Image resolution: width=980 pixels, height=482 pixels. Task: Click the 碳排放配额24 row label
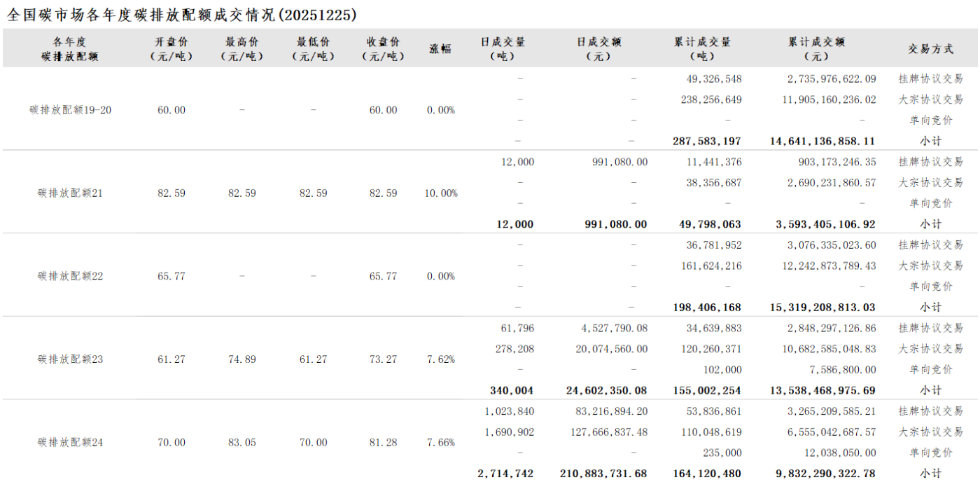point(70,443)
